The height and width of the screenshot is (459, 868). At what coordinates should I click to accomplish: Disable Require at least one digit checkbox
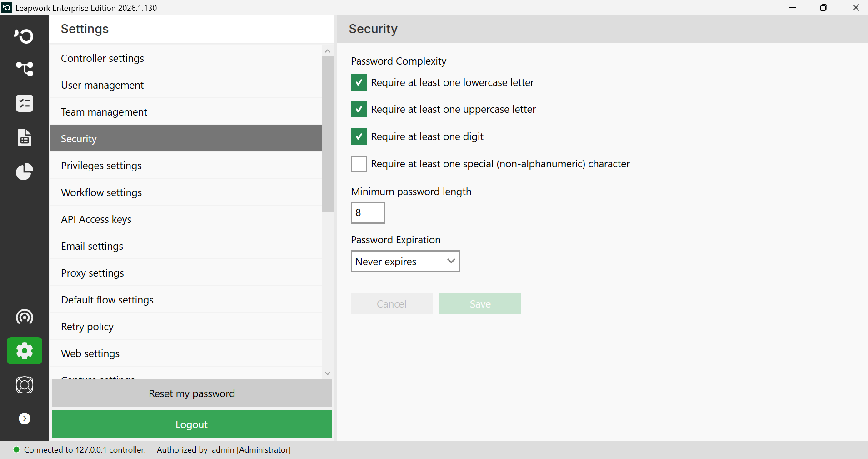(359, 136)
